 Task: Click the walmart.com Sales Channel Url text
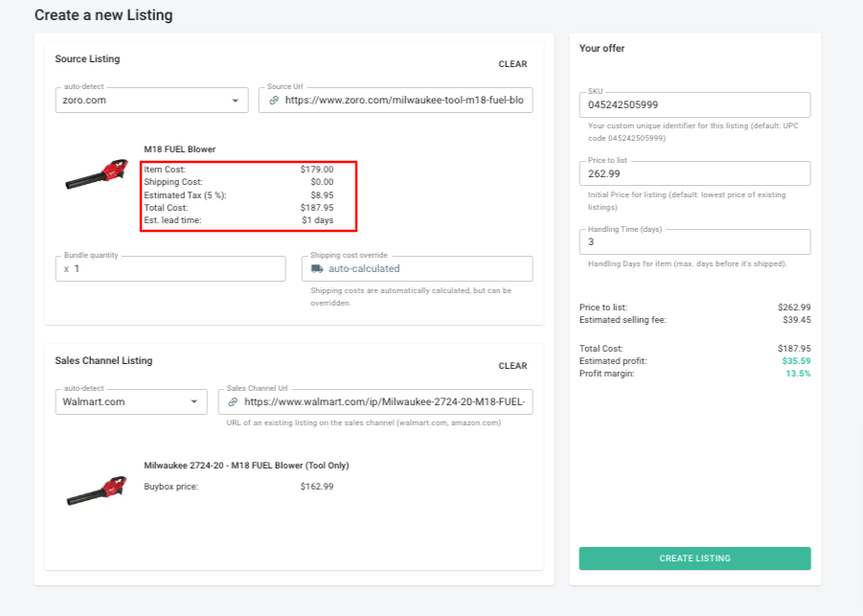click(386, 402)
